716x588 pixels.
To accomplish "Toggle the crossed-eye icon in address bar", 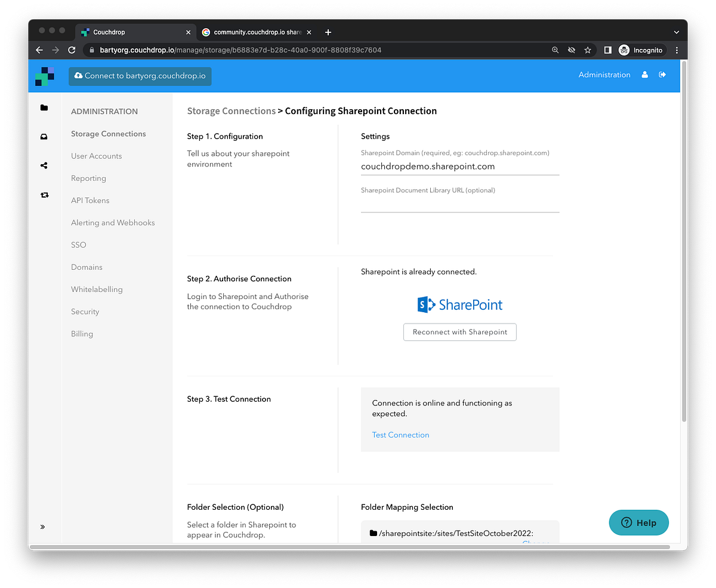I will (x=571, y=50).
